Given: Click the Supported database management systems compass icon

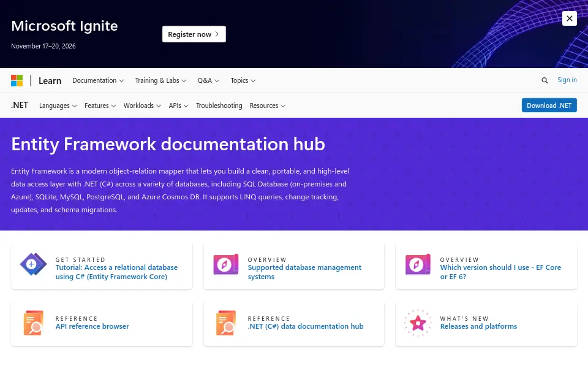Looking at the screenshot, I should point(226,264).
